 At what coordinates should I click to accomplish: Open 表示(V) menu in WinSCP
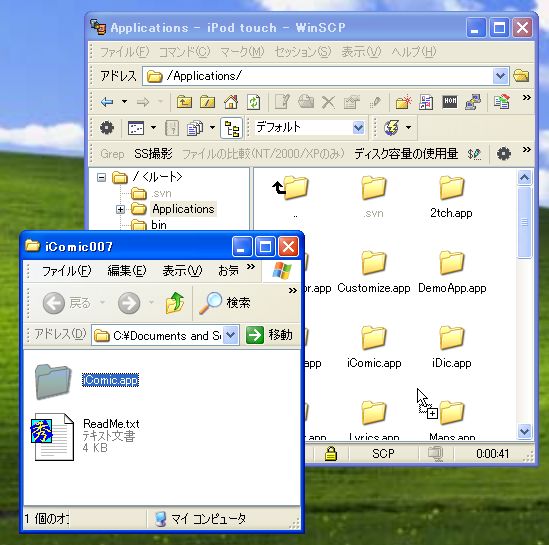coord(361,52)
